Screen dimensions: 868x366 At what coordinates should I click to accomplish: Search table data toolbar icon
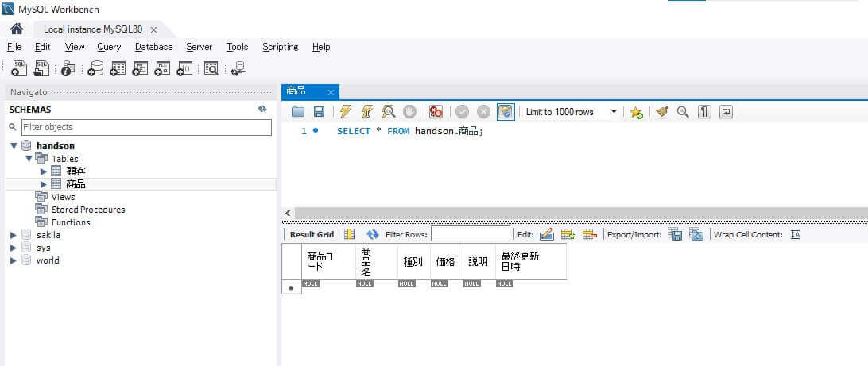pyautogui.click(x=211, y=68)
